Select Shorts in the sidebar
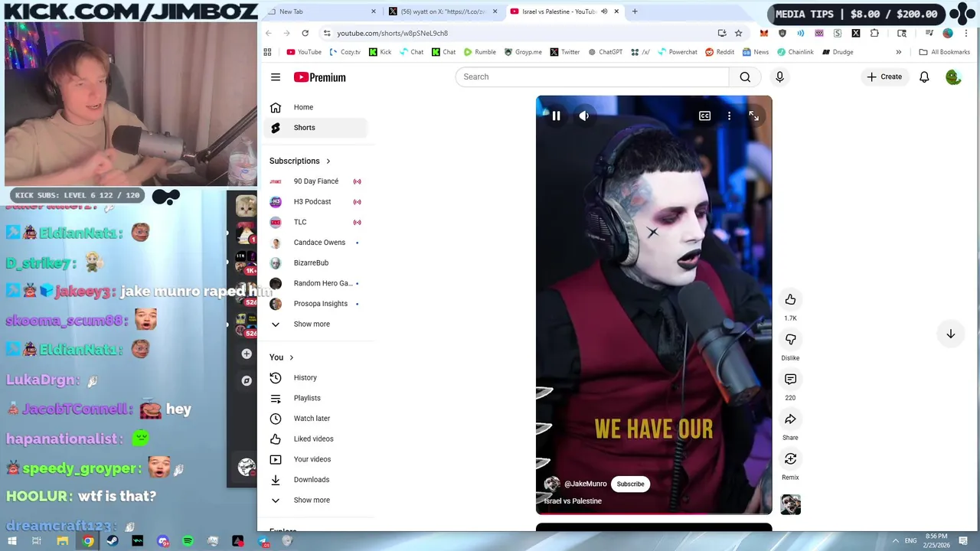Image resolution: width=980 pixels, height=551 pixels. coord(315,128)
